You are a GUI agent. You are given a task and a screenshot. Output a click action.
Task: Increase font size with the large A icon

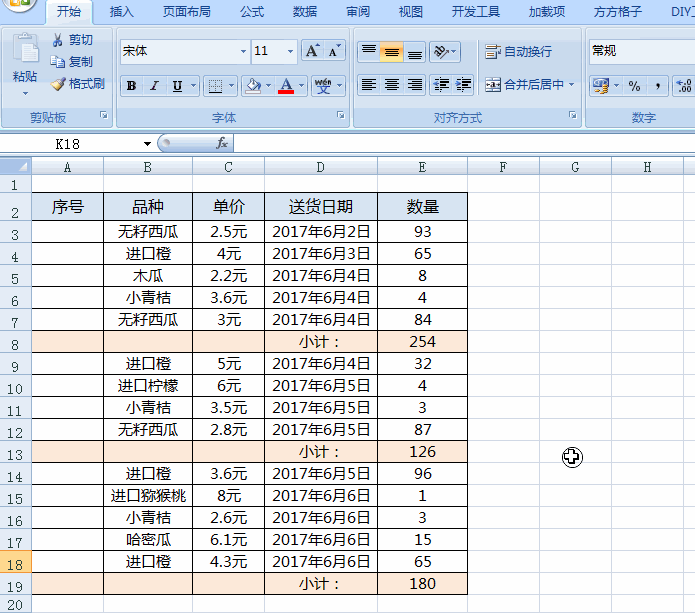tap(311, 51)
